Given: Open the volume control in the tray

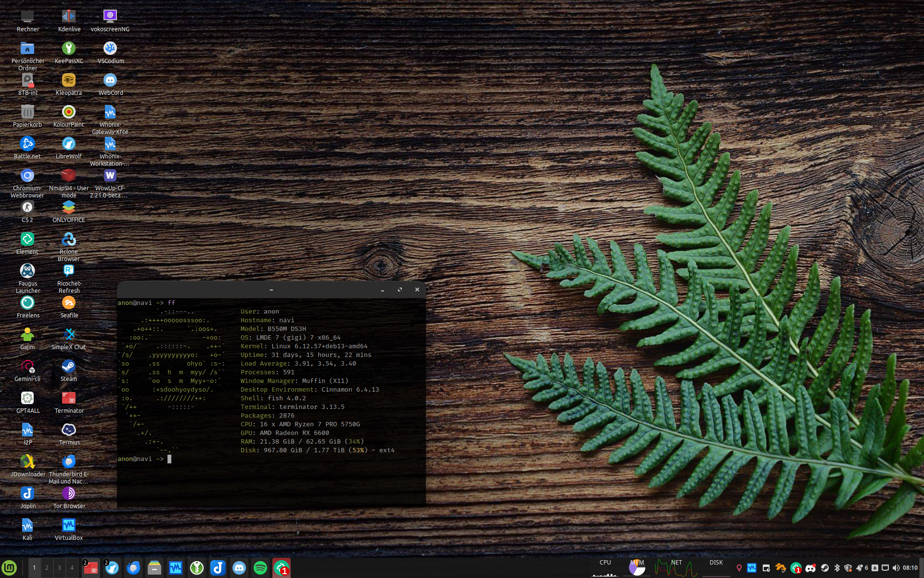Looking at the screenshot, I should point(896,568).
